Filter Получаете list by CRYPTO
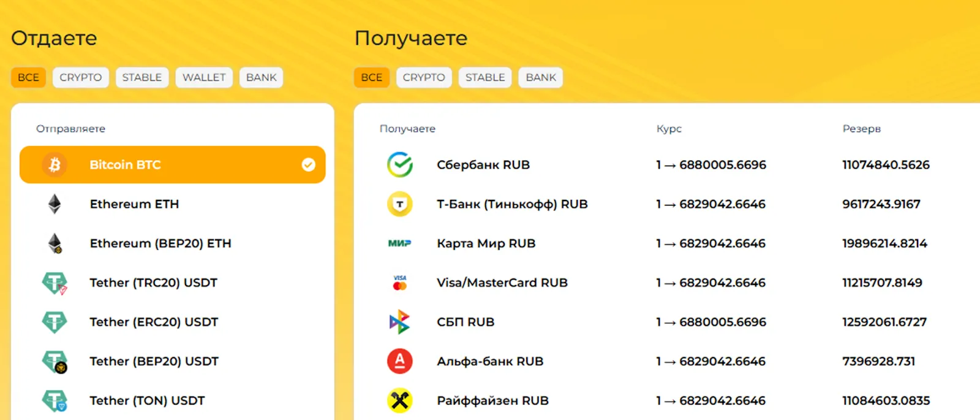Viewport: 980px width, 420px height. click(424, 77)
